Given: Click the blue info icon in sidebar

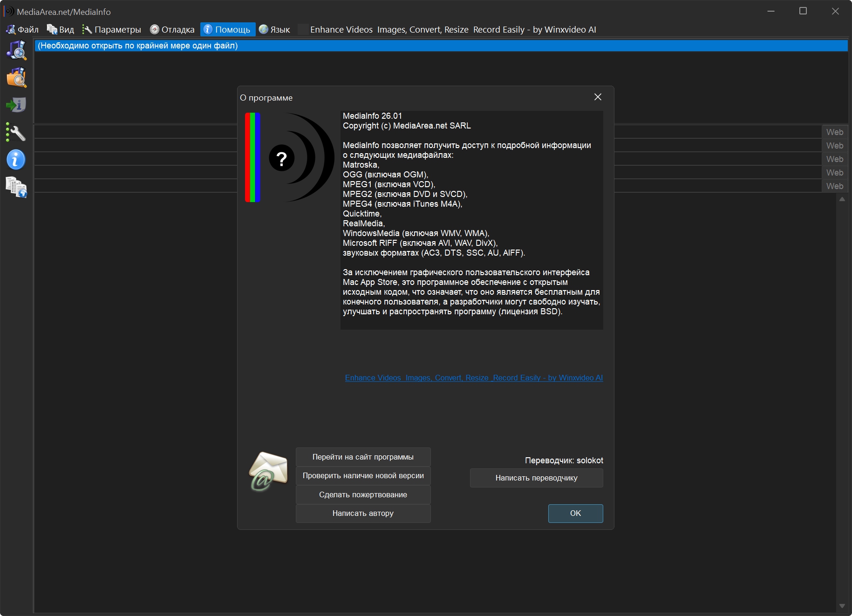Looking at the screenshot, I should [x=16, y=160].
